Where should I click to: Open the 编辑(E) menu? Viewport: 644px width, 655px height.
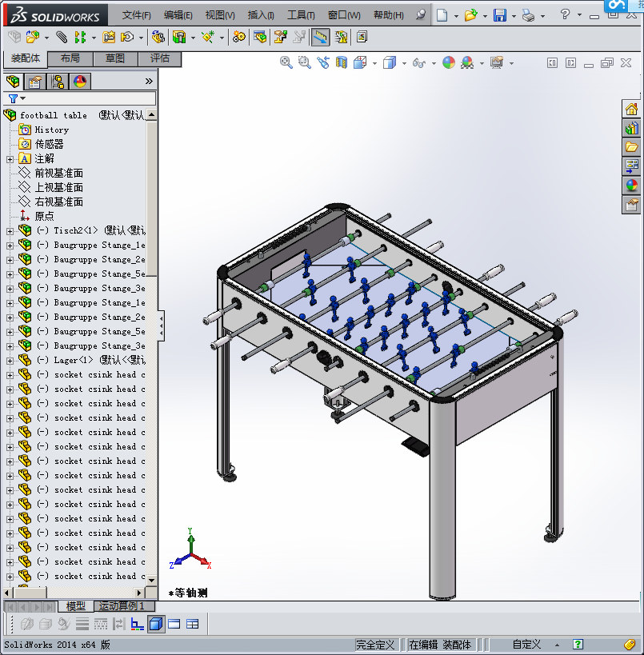[x=178, y=15]
